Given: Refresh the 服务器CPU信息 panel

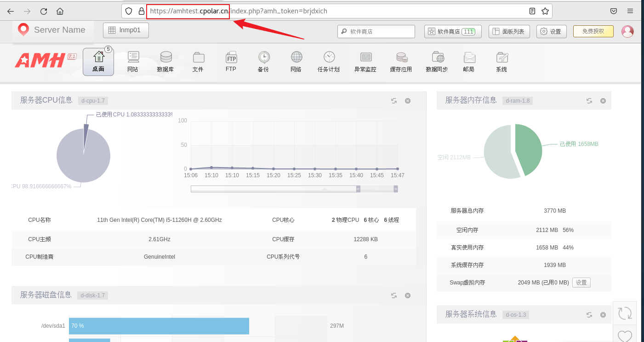Looking at the screenshot, I should point(394,101).
